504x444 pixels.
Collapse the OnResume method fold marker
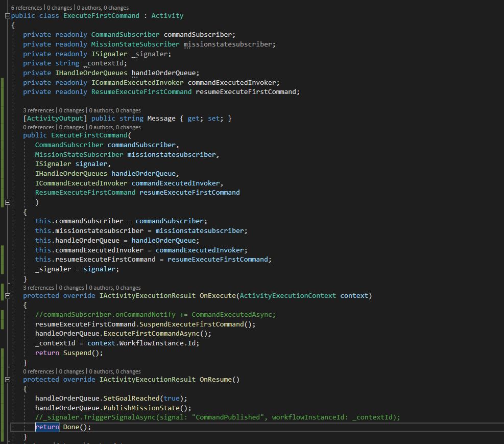point(7,379)
